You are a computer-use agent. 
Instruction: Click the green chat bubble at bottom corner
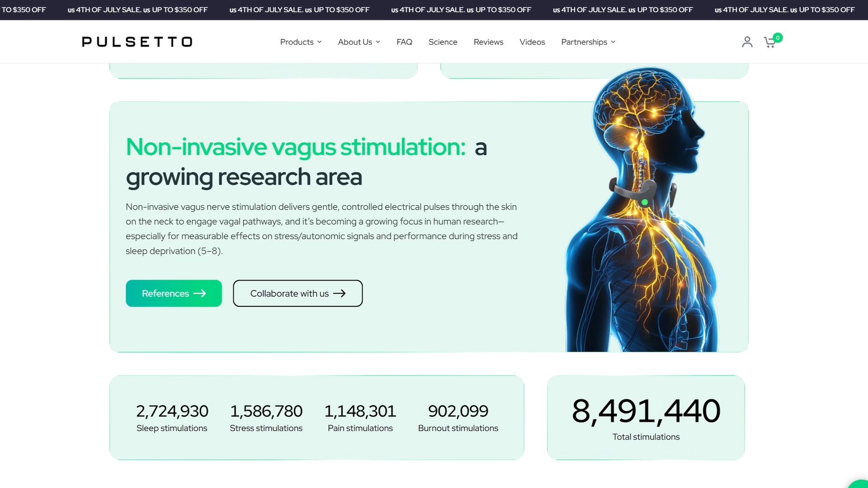click(860, 483)
